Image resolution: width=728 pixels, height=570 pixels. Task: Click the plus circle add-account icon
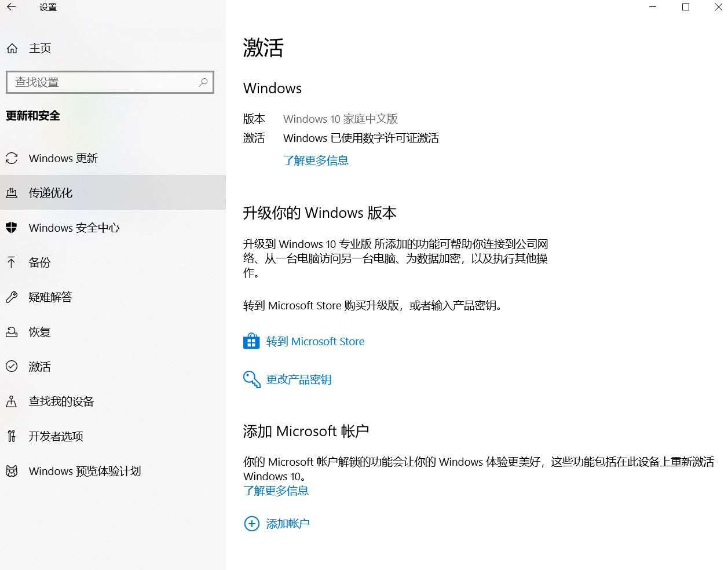point(251,524)
